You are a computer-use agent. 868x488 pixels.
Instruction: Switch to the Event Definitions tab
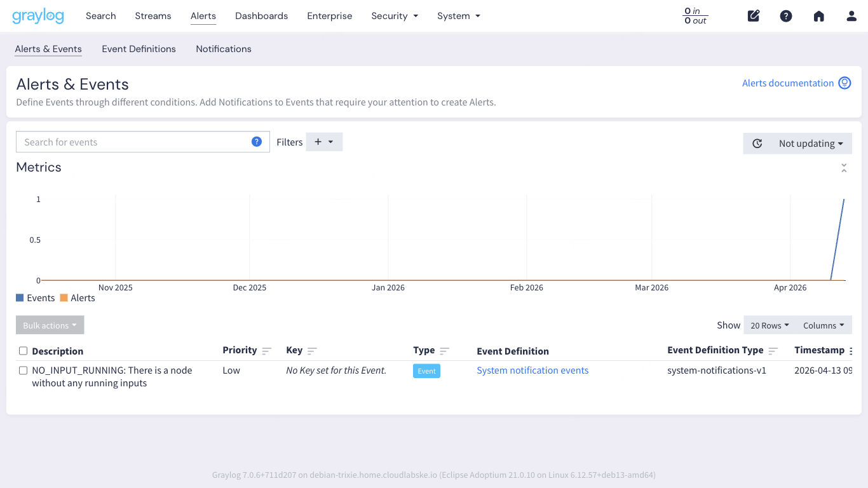coord(139,49)
